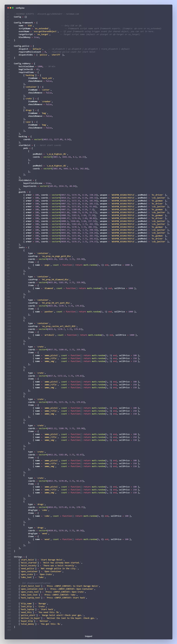Select the 'h4_prop_h4_art_pant_01a' case prop
This screenshot has width=177, height=644.
[56, 303]
